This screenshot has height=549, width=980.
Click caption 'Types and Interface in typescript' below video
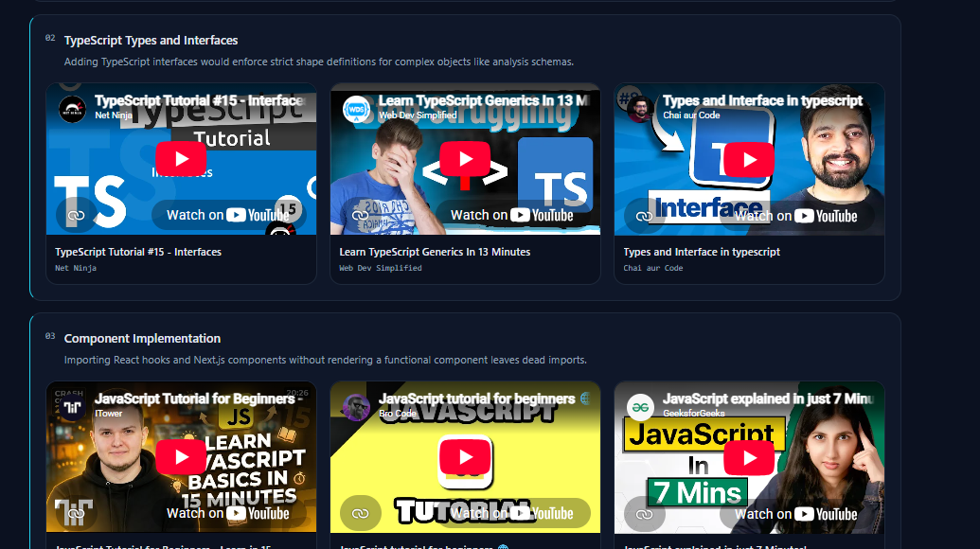point(702,252)
